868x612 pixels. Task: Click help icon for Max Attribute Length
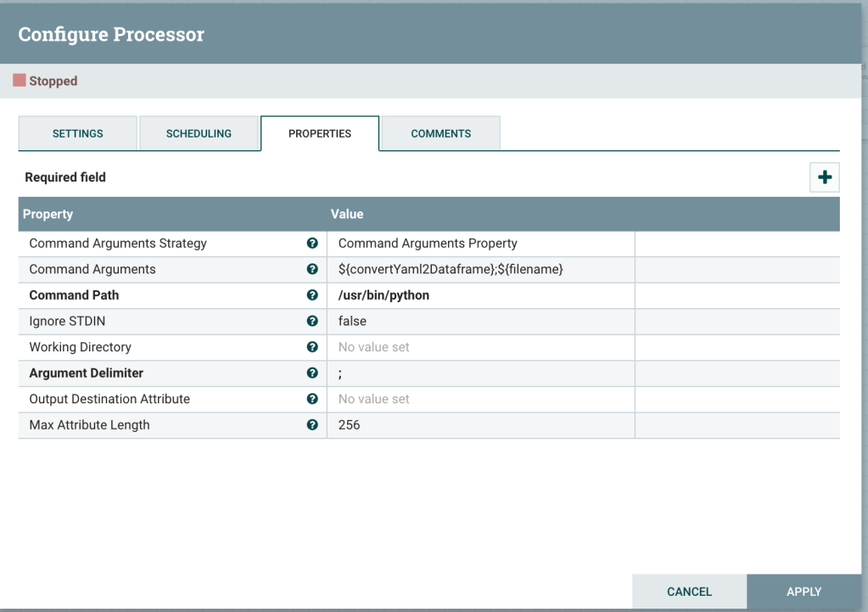coord(312,424)
